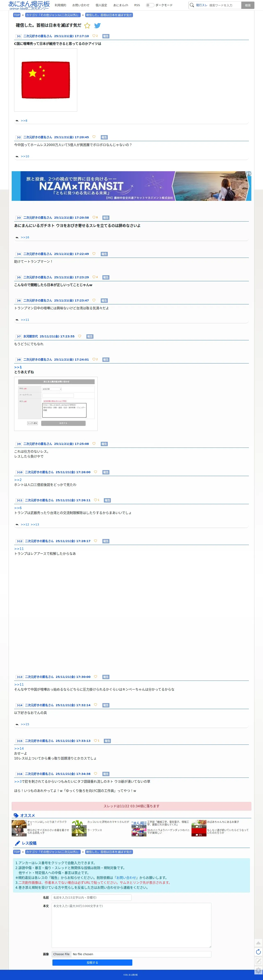Report post >>1 with its 報告 button
Image resolution: width=263 pixels, height=980 pixels.
(106, 36)
